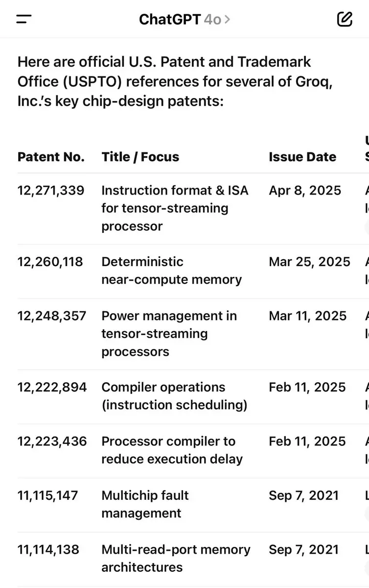
Task: Select the Compiler operations instruction scheduling cell
Action: pos(174,396)
